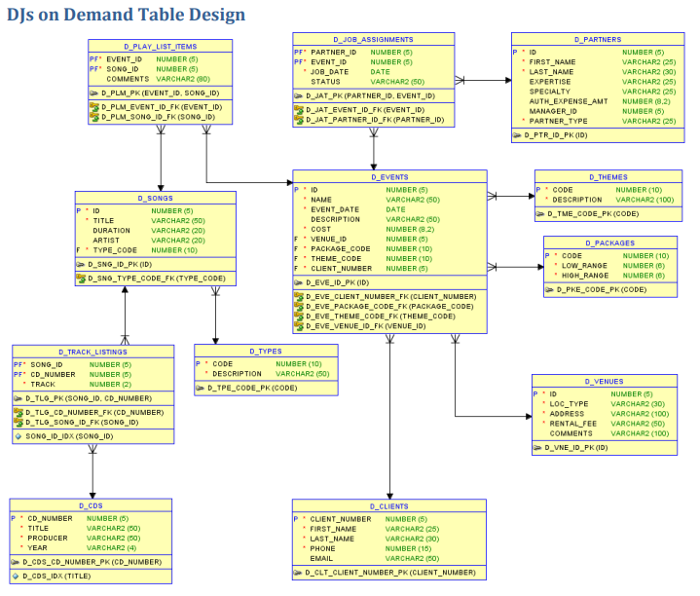Click the D_EVE_PACKAGE_CODE_FK foreign key icon
The width and height of the screenshot is (700, 596).
299,306
